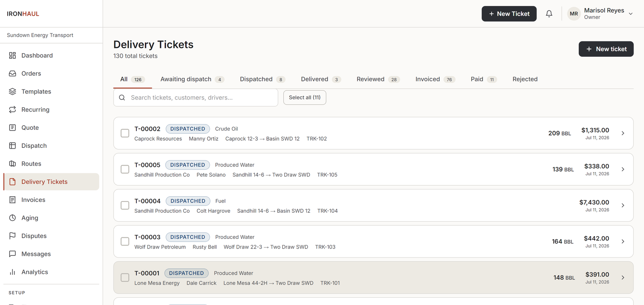Click the Templates layers icon
The width and height of the screenshot is (644, 305).
(x=12, y=91)
